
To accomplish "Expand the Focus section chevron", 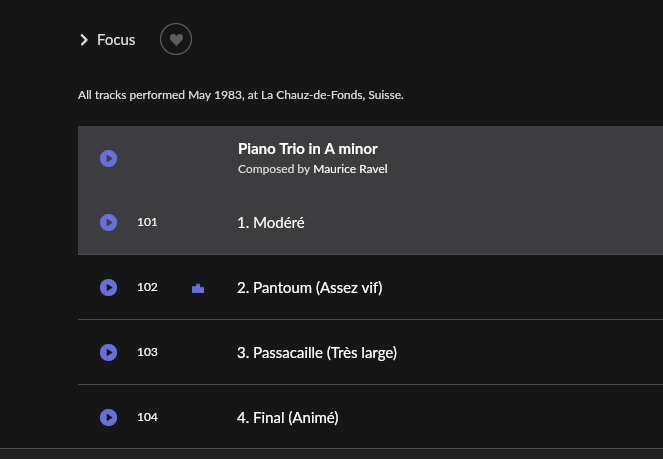I will click(84, 40).
